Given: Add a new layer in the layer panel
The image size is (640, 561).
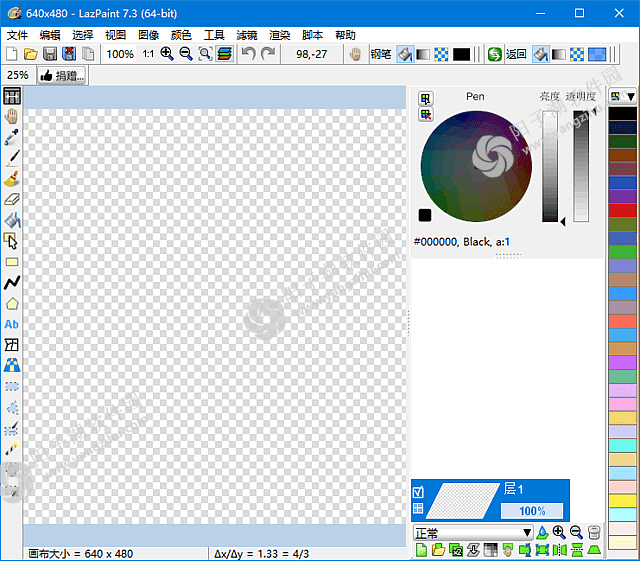Looking at the screenshot, I should tap(421, 550).
